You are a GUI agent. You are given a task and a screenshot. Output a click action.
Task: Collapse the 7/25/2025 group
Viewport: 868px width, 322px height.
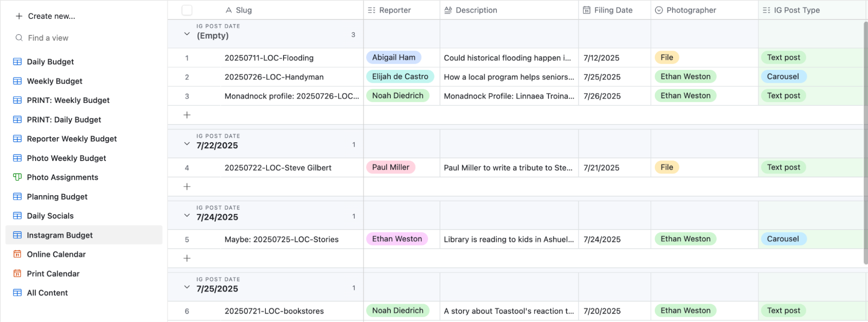click(x=187, y=287)
